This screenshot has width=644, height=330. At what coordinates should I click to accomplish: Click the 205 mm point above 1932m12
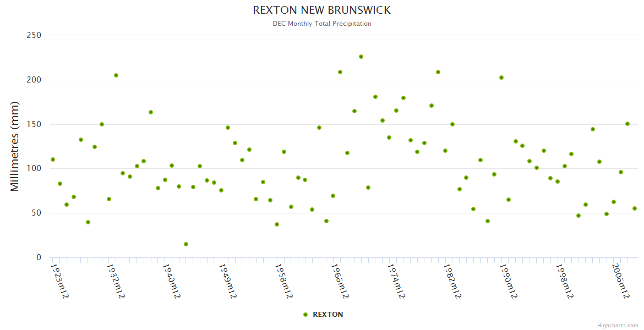coord(116,75)
